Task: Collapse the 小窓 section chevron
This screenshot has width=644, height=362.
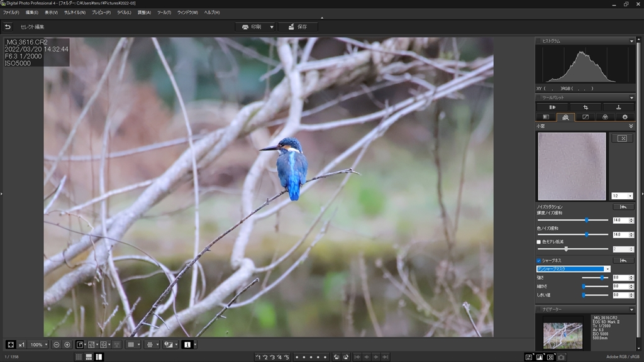Action: 631,126
